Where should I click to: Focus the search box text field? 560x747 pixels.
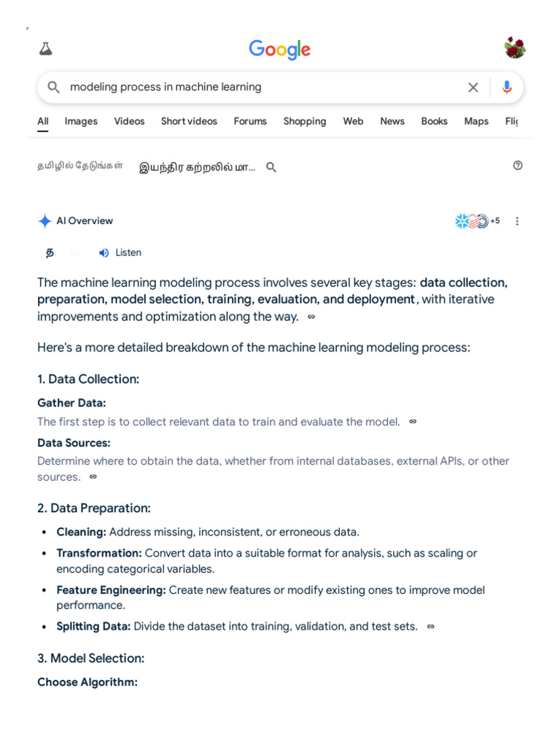click(x=262, y=88)
